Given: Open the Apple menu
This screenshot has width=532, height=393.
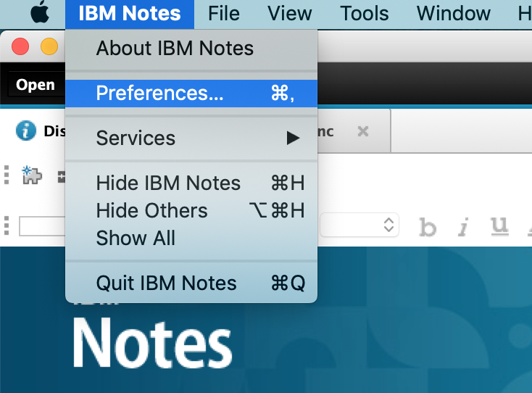Looking at the screenshot, I should [x=40, y=13].
